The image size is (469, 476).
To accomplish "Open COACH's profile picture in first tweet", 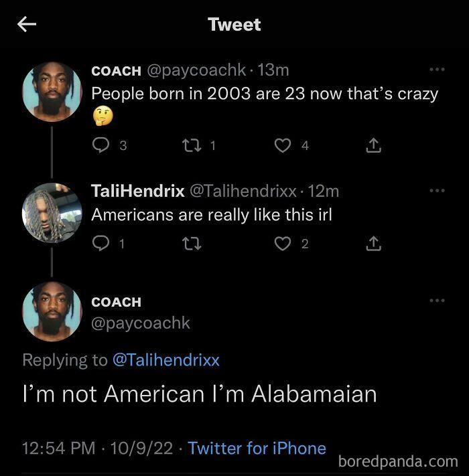I will [52, 92].
